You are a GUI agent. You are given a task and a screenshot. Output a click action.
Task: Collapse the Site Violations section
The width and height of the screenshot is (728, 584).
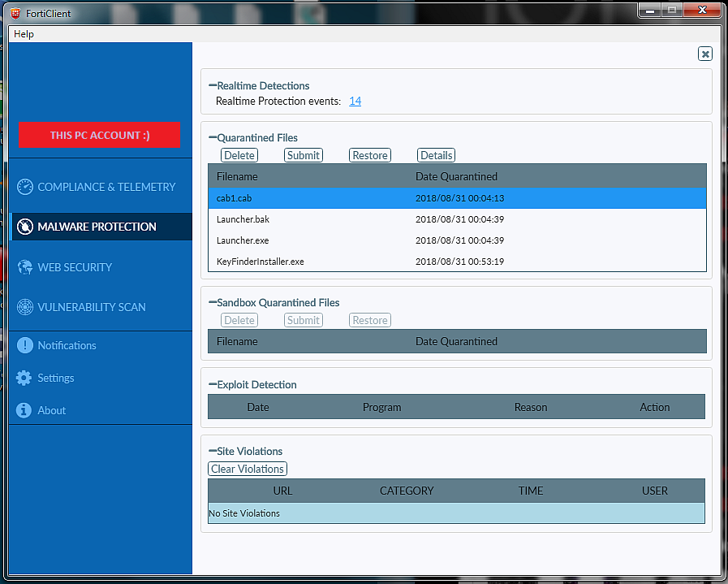pyautogui.click(x=213, y=452)
